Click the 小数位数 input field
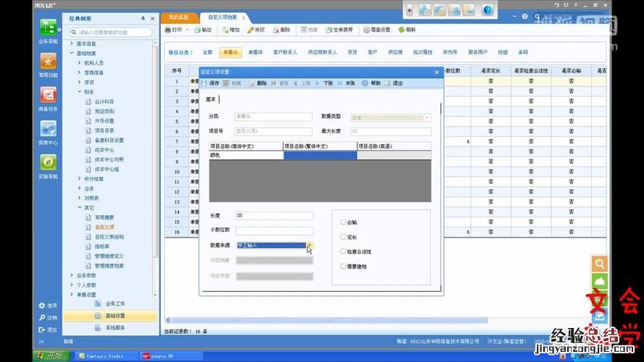The width and height of the screenshot is (644, 362). (x=274, y=230)
